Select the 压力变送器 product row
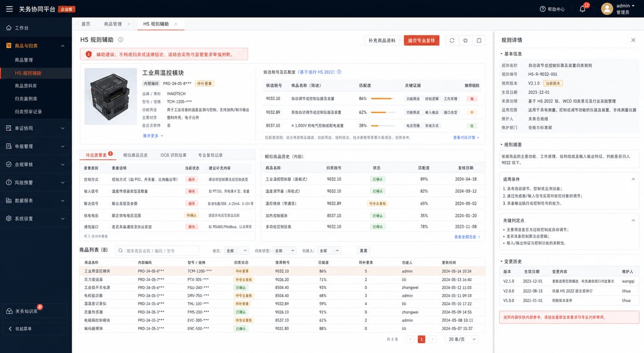The height and width of the screenshot is (353, 644). click(x=282, y=279)
